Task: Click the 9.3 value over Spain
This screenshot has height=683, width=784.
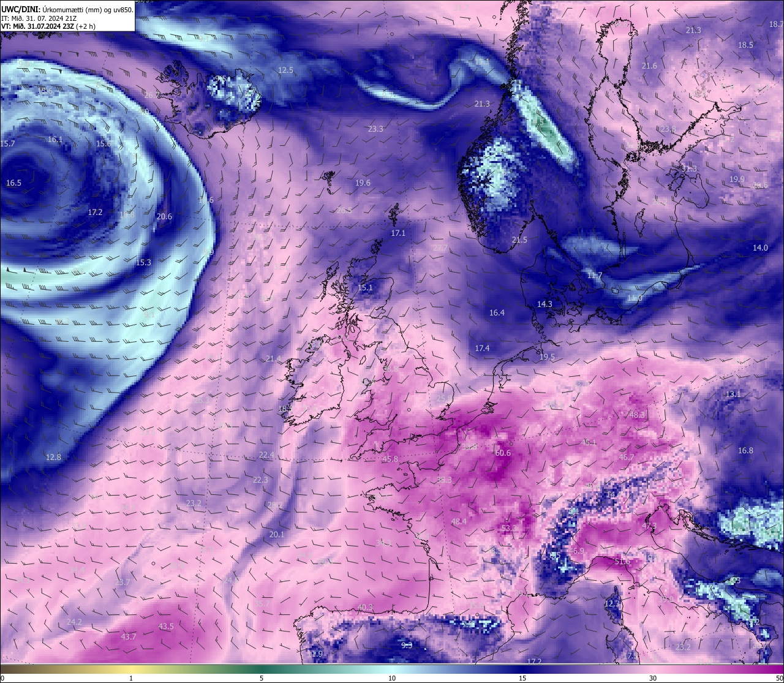Action: point(407,645)
